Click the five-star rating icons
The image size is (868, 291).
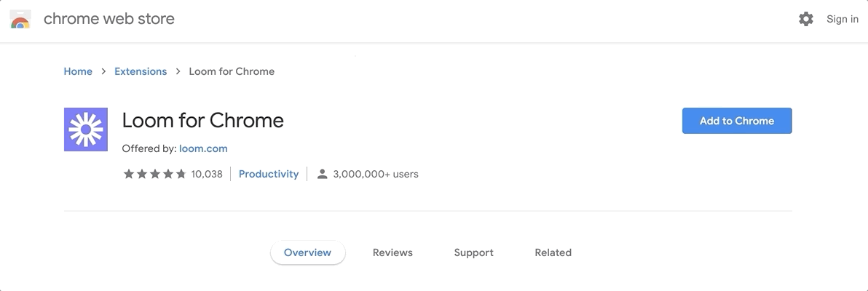point(154,174)
